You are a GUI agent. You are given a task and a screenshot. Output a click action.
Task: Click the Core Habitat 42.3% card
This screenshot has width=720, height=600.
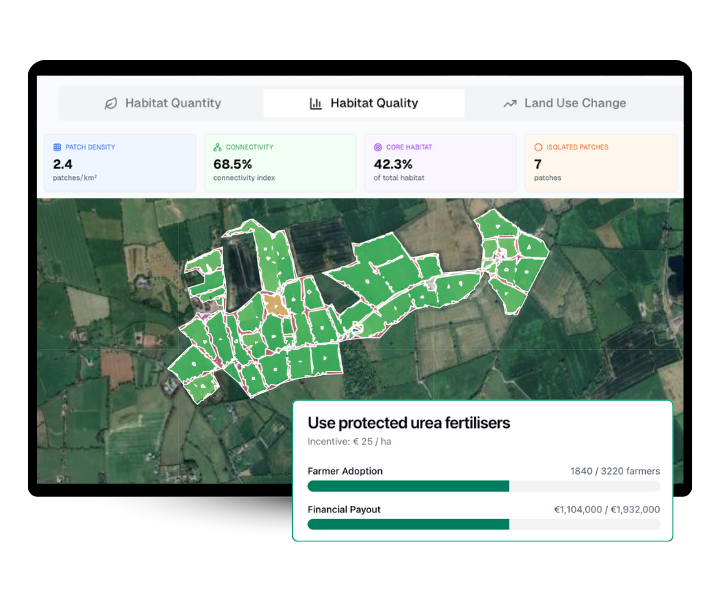click(x=440, y=163)
